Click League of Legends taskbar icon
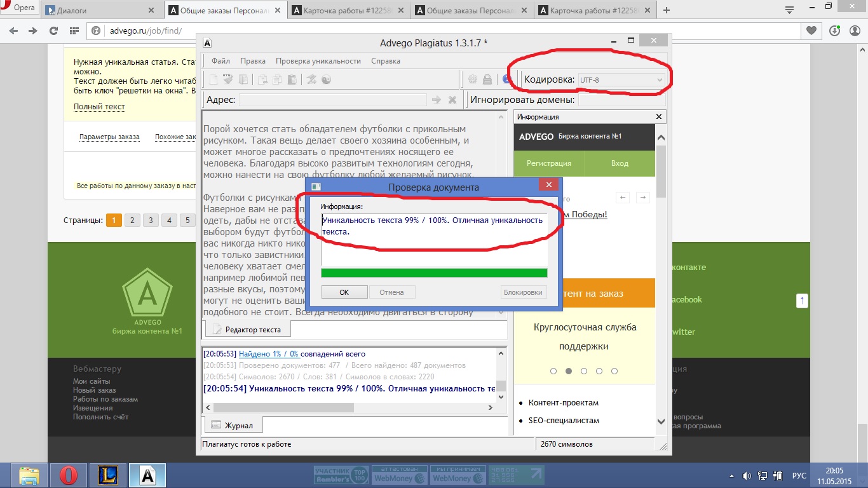868x488 pixels. (108, 475)
